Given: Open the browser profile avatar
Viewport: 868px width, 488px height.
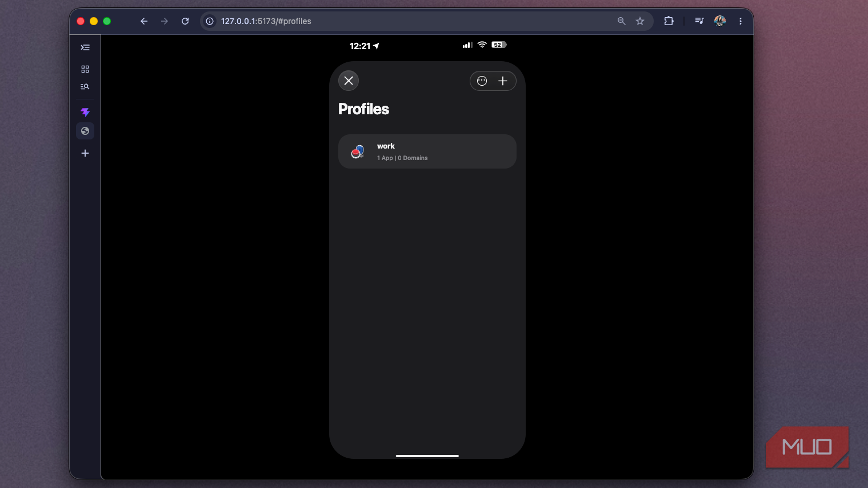Looking at the screenshot, I should [720, 21].
